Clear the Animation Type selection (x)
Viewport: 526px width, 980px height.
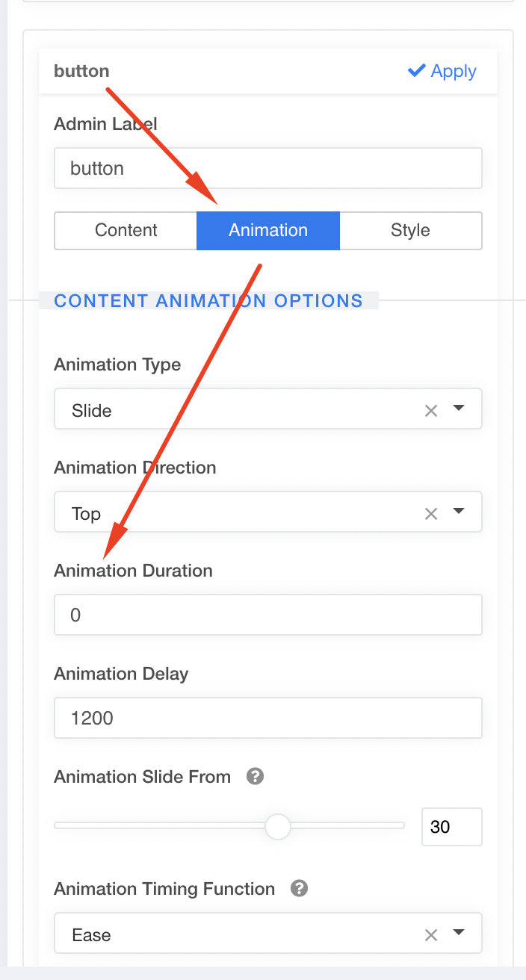click(x=431, y=410)
